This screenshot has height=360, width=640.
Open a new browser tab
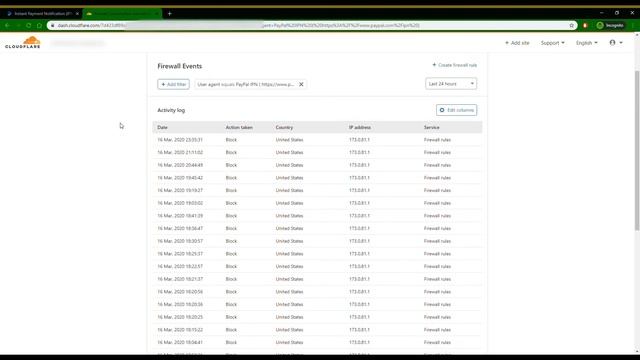[169, 13]
